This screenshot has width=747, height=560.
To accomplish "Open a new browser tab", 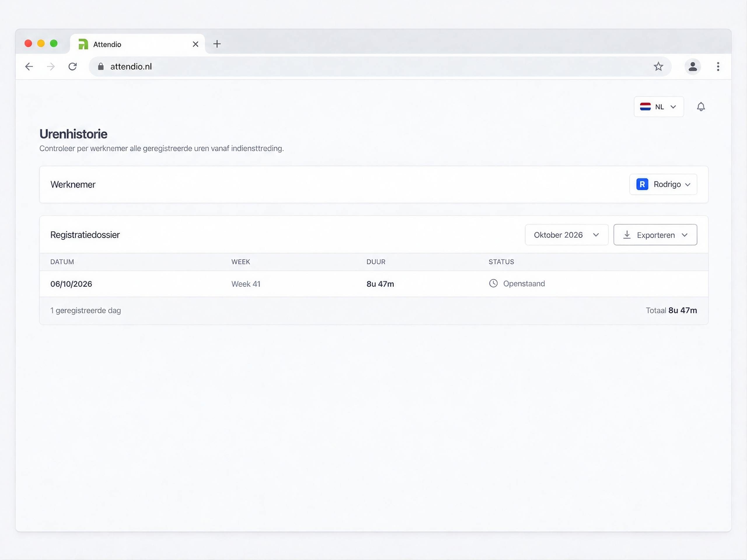I will [x=217, y=44].
